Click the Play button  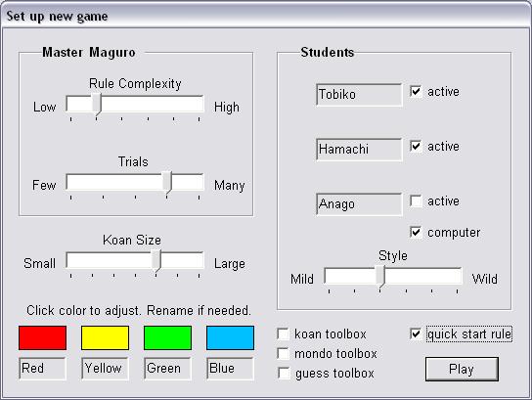click(x=462, y=369)
